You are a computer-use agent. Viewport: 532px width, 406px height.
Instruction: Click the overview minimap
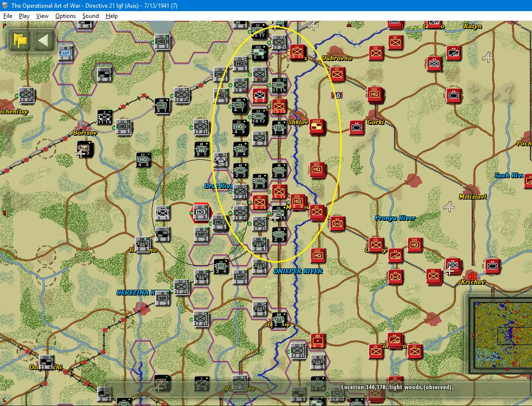click(503, 335)
